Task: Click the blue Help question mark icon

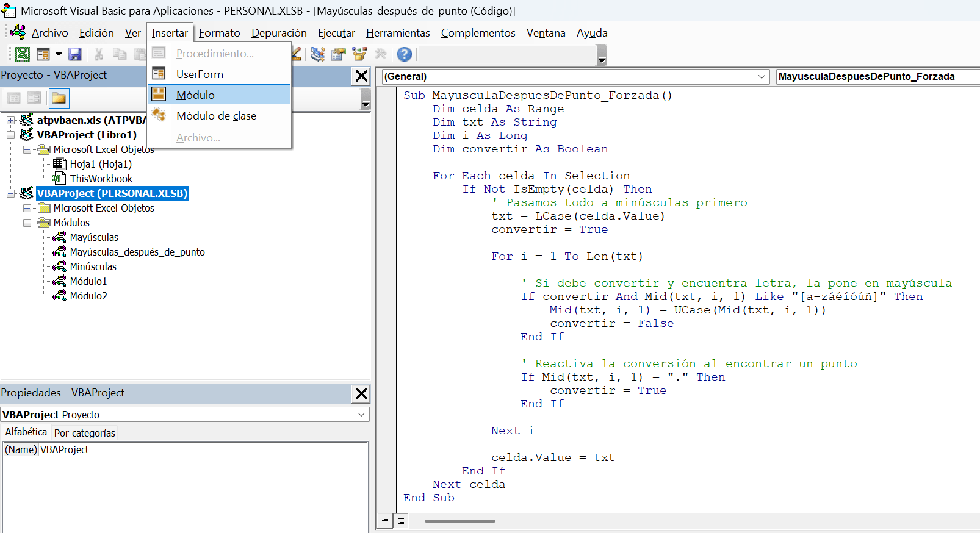Action: coord(404,54)
